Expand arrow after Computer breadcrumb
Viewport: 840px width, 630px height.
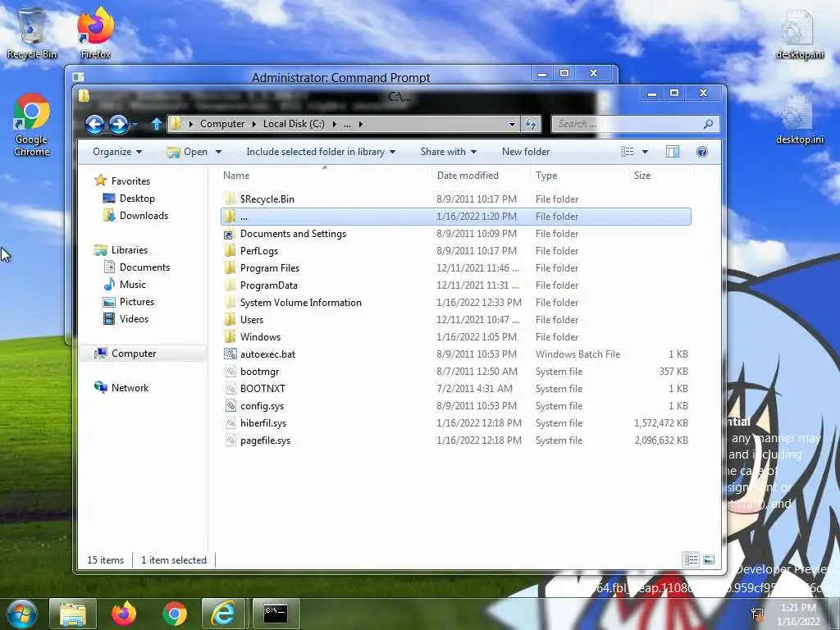pos(254,125)
